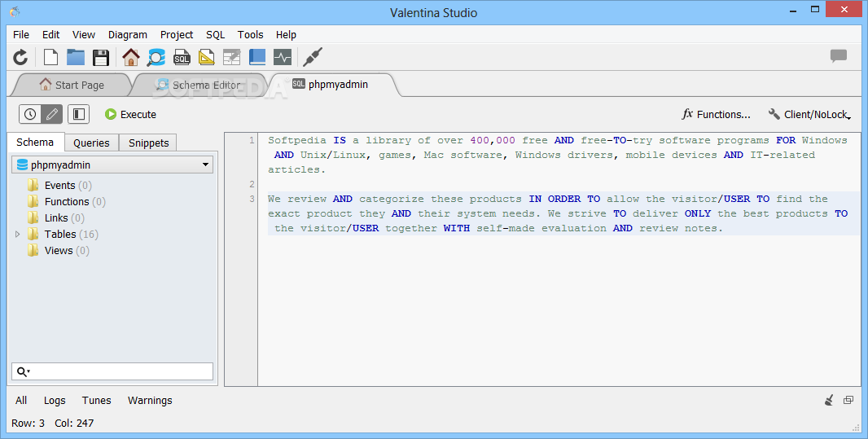
Task: Click the Refresh toolbar icon
Action: click(x=20, y=57)
